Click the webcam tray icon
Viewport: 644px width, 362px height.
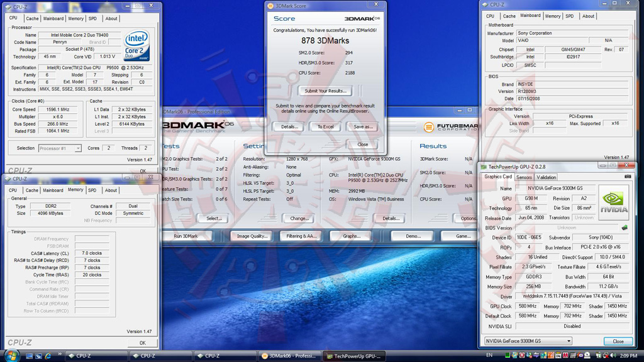(x=587, y=356)
